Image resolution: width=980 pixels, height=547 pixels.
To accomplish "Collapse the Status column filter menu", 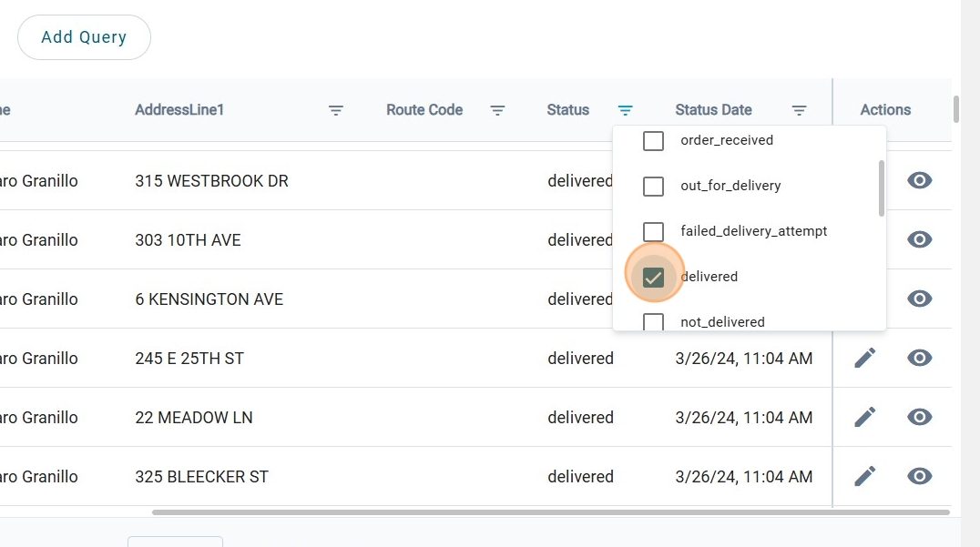I will [x=625, y=110].
